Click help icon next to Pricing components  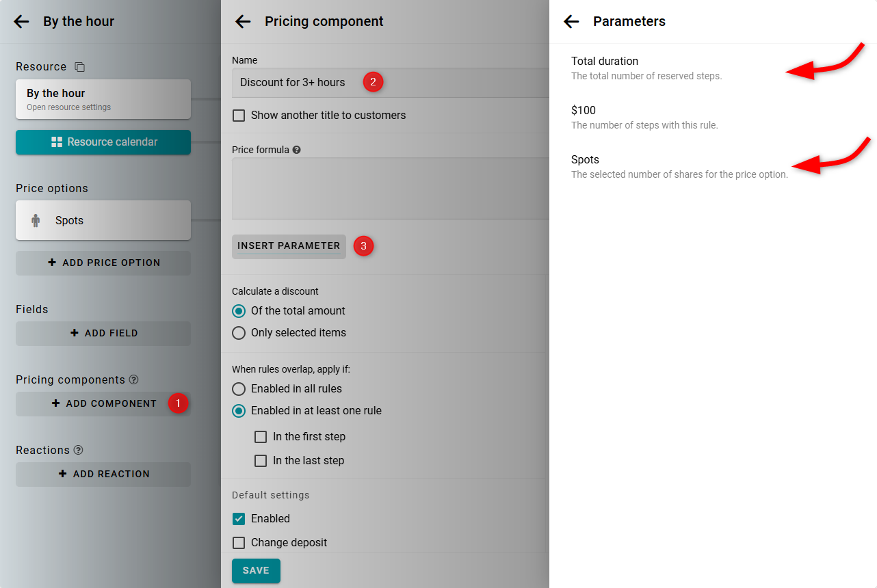pos(134,379)
